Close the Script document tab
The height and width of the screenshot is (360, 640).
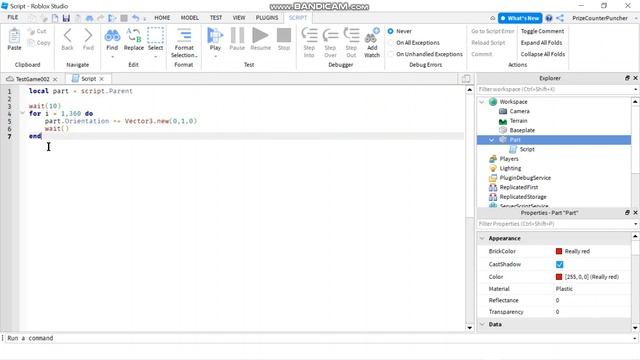click(x=102, y=79)
